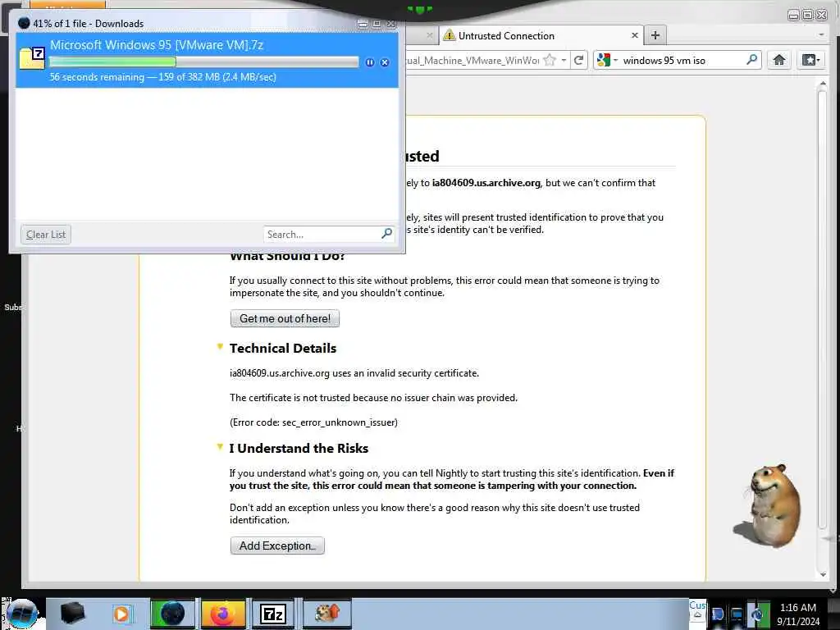The image size is (840, 630).
Task: Open the URL history dropdown arrow
Action: pyautogui.click(x=564, y=60)
